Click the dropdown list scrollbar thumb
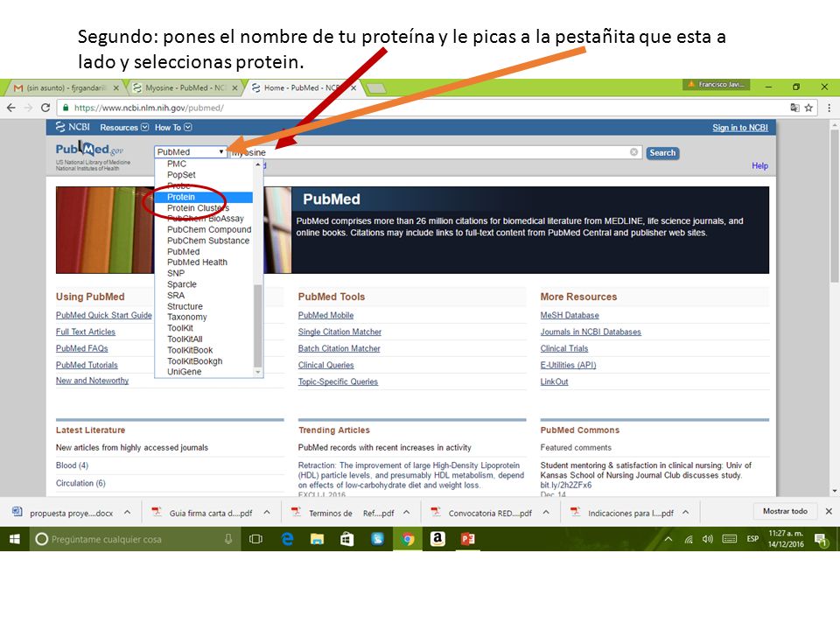Screen dimensions: 840x630 click(x=257, y=325)
